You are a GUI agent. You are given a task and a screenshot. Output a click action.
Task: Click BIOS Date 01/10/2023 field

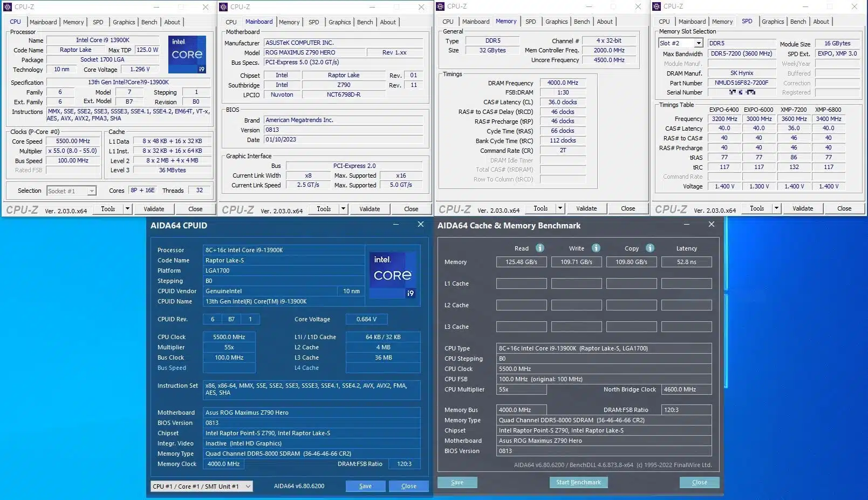point(344,139)
